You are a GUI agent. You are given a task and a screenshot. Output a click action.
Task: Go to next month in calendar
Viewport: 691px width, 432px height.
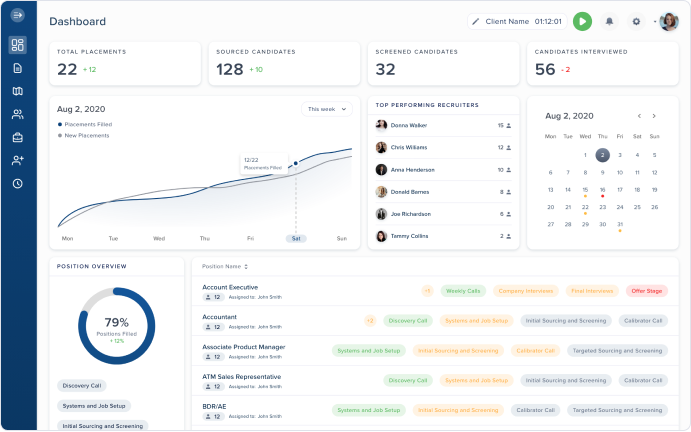[654, 116]
